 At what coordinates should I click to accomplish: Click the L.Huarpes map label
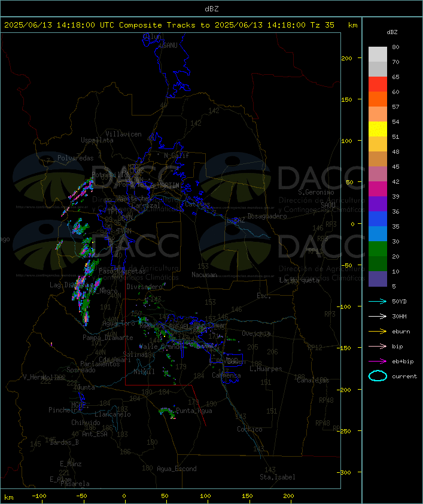(266, 369)
